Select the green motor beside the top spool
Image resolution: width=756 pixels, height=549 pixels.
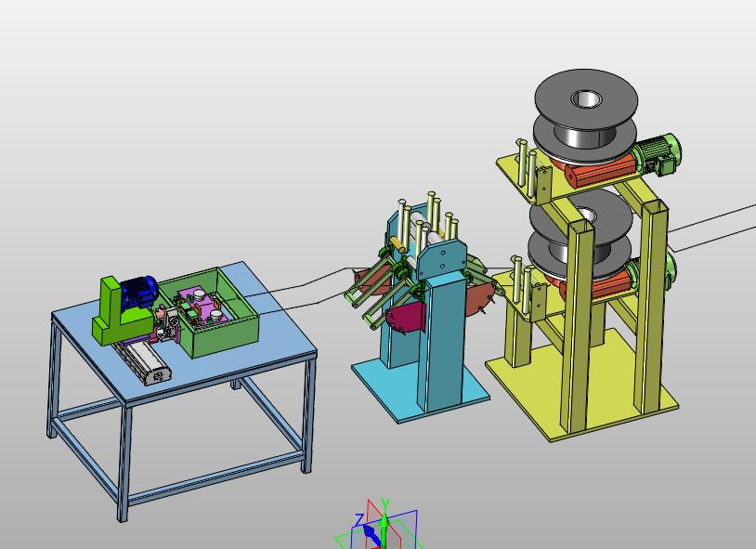(658, 152)
